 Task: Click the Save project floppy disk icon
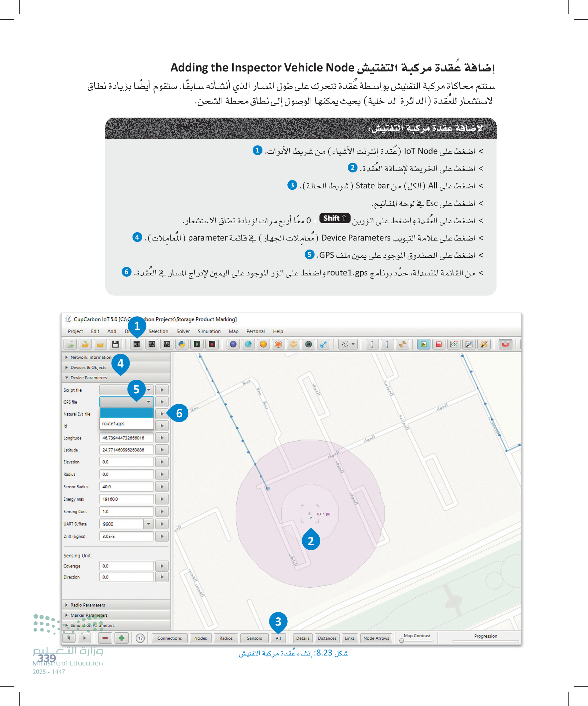(x=115, y=344)
